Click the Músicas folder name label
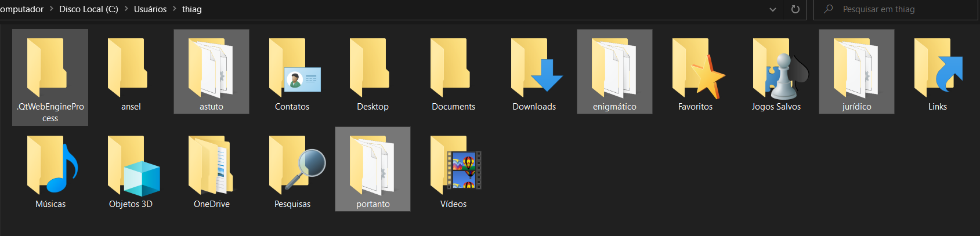 (50, 204)
